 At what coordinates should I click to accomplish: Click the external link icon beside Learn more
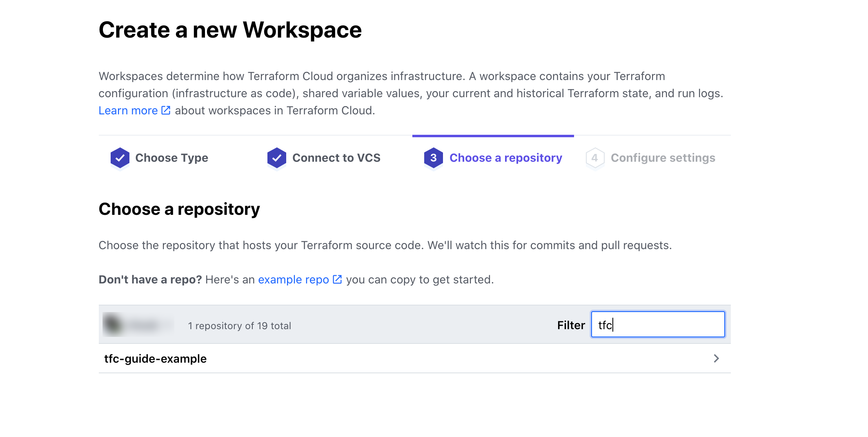[166, 110]
